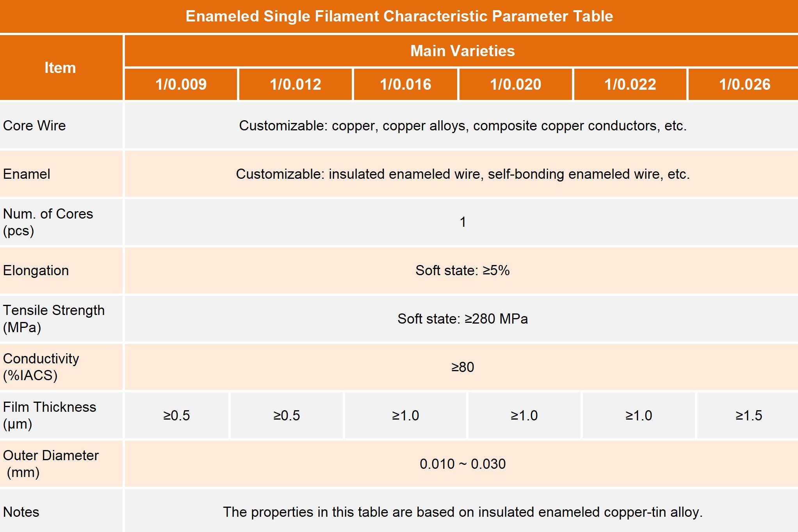Select the 1/0.016 column header
Screen dimensions: 798x532
tap(406, 85)
